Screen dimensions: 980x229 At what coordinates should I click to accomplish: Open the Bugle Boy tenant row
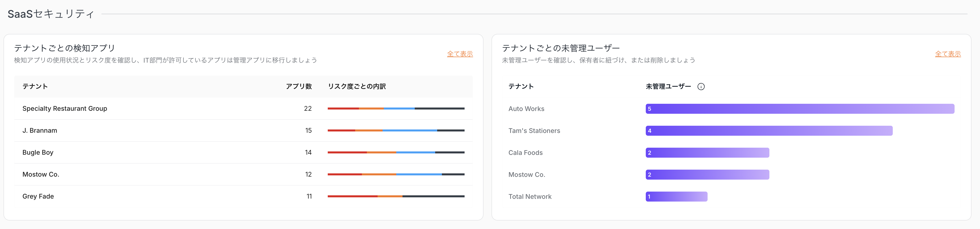point(38,152)
